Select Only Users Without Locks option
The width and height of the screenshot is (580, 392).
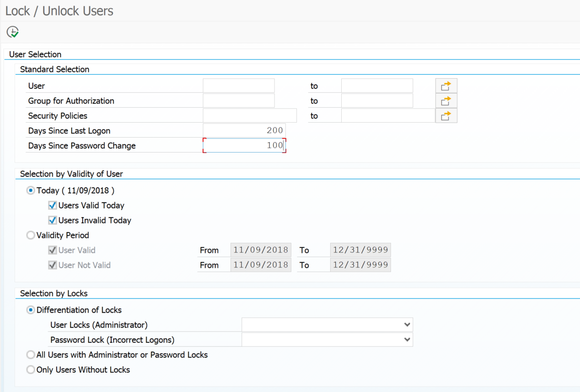click(x=31, y=370)
